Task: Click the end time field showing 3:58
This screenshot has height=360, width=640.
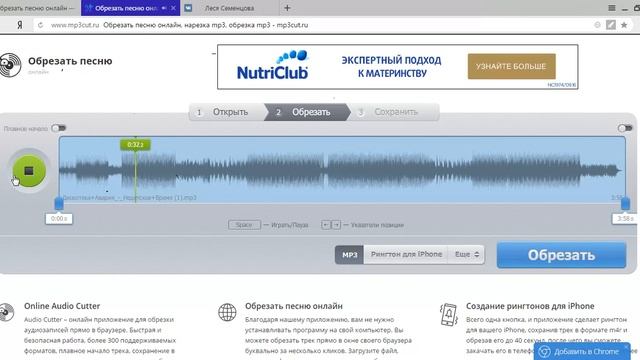Action: click(625, 219)
